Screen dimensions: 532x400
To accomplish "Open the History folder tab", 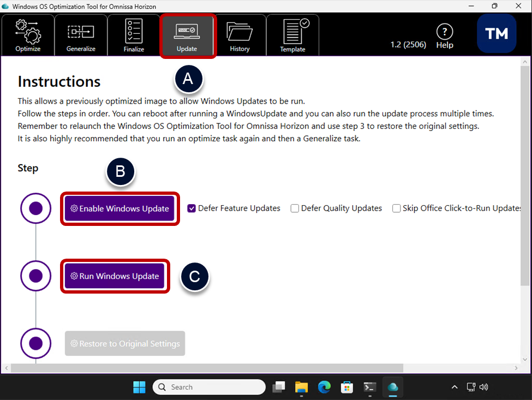I will pos(240,35).
